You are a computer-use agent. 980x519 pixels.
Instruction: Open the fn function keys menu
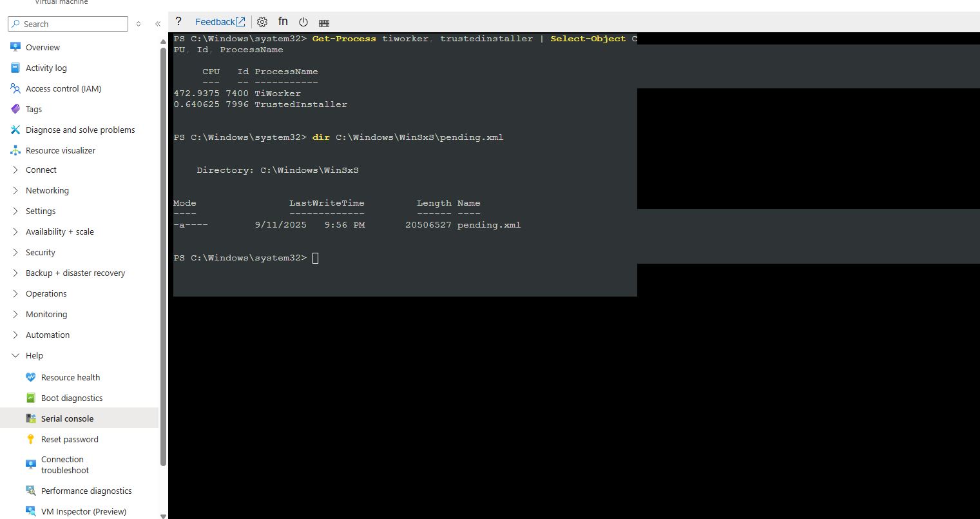tap(283, 21)
